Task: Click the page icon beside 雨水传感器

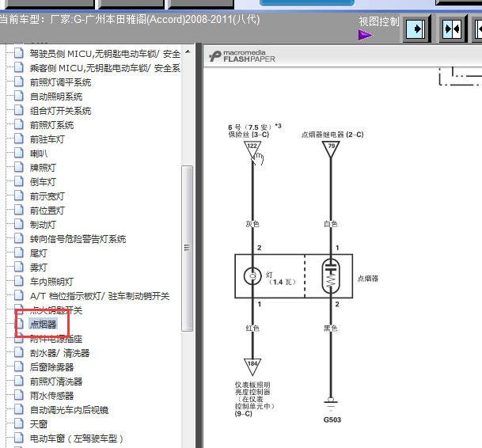Action: click(19, 395)
